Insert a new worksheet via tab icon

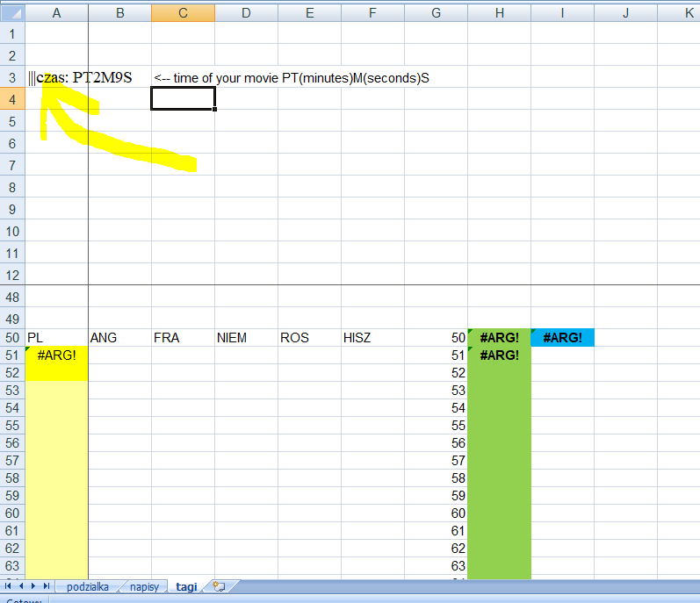(219, 586)
